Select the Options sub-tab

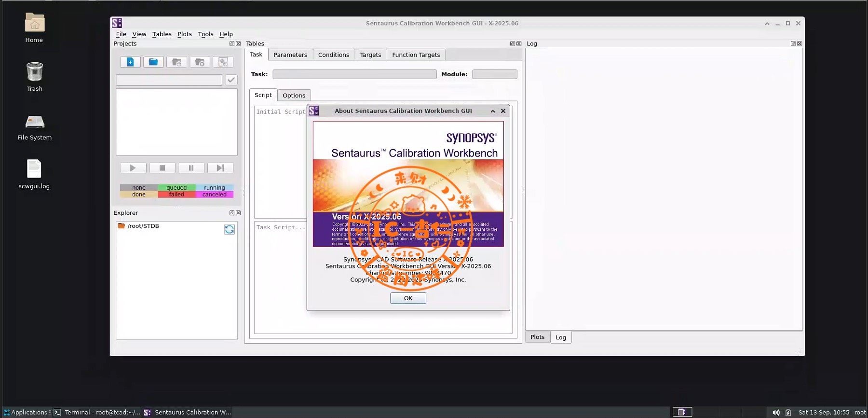(x=294, y=96)
